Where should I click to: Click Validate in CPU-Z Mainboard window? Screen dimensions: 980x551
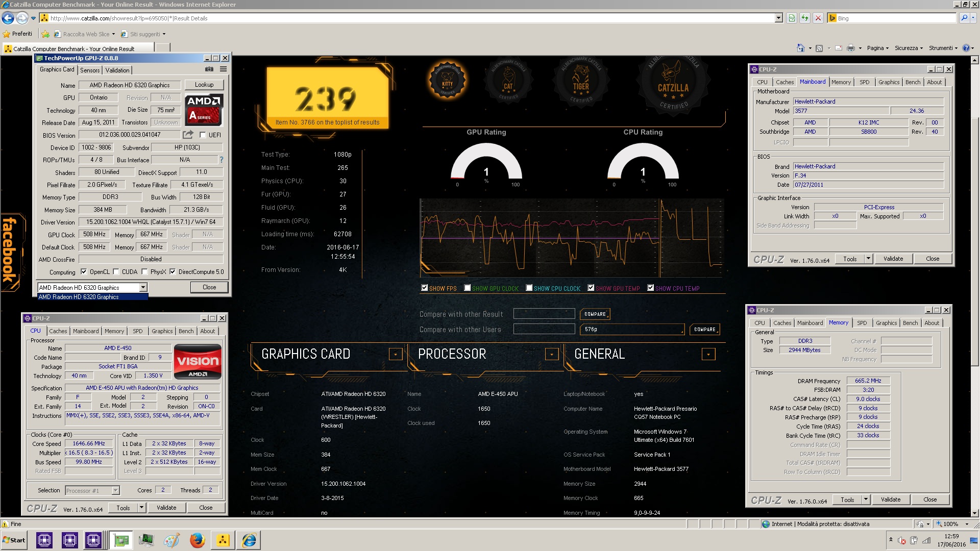(893, 259)
